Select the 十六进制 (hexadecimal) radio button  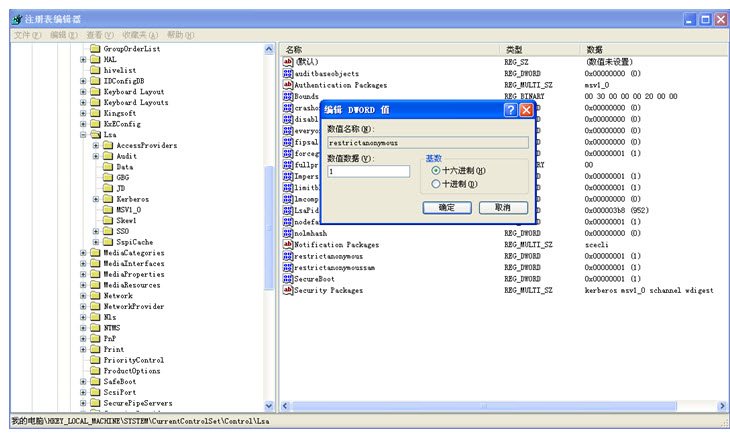point(436,171)
